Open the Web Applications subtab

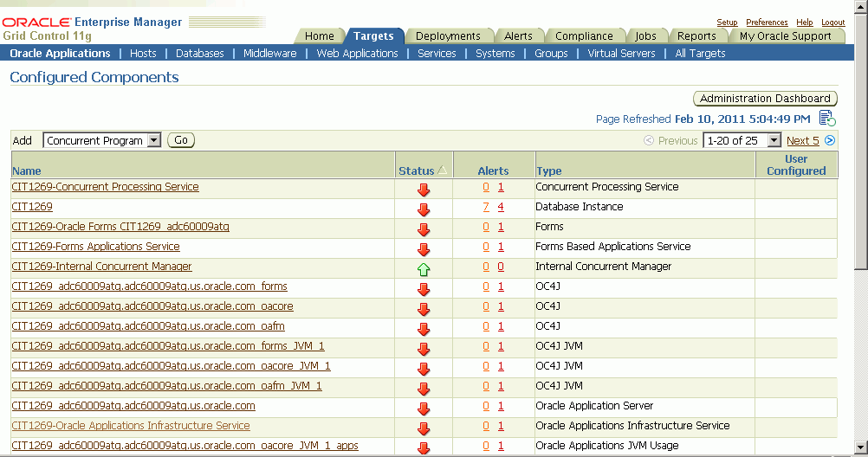pyautogui.click(x=357, y=54)
